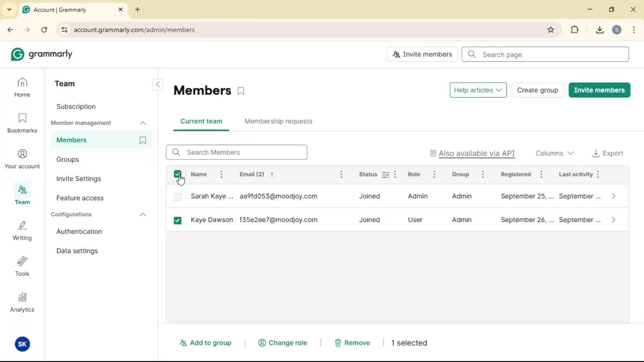
Task: Open the Email column options menu
Action: [341, 174]
